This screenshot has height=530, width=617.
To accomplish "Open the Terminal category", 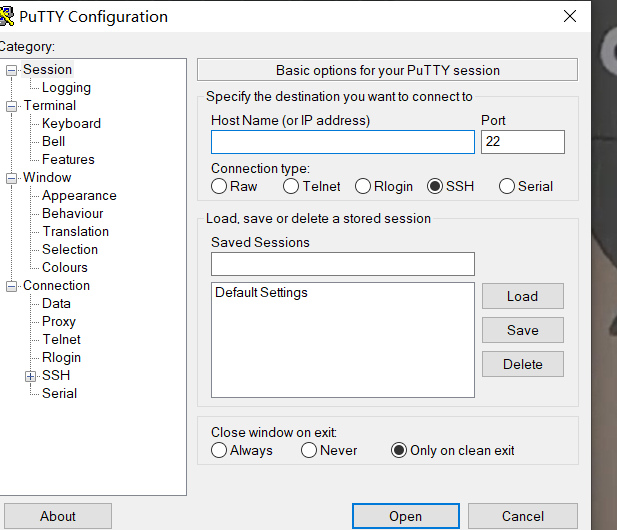I will pyautogui.click(x=50, y=105).
